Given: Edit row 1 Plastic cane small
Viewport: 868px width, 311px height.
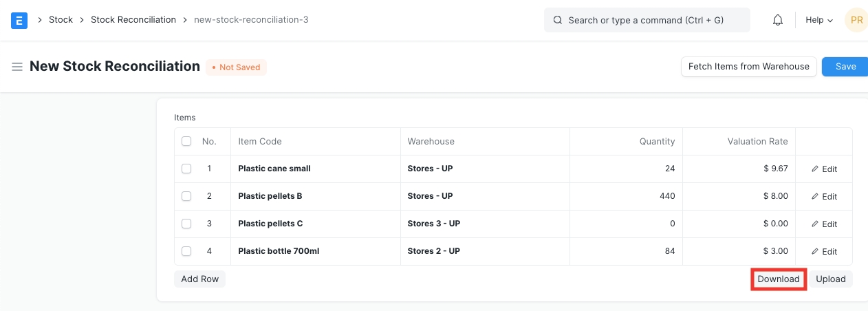Looking at the screenshot, I should click(x=824, y=169).
